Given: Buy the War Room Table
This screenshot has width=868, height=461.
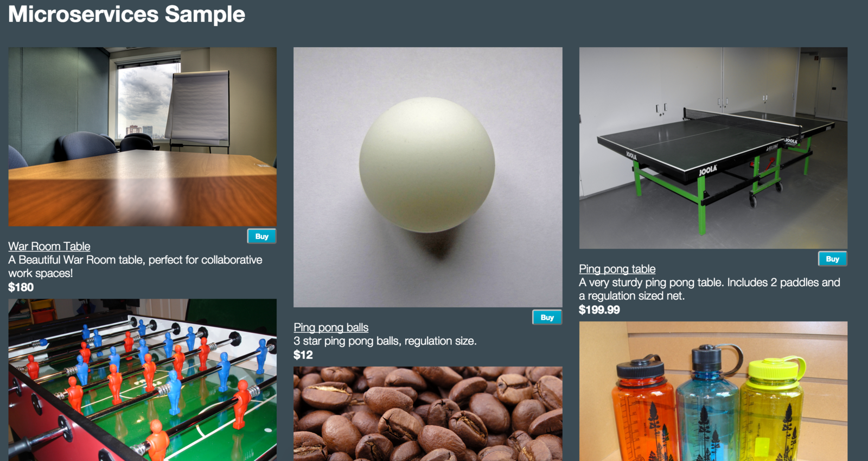Looking at the screenshot, I should coord(262,236).
